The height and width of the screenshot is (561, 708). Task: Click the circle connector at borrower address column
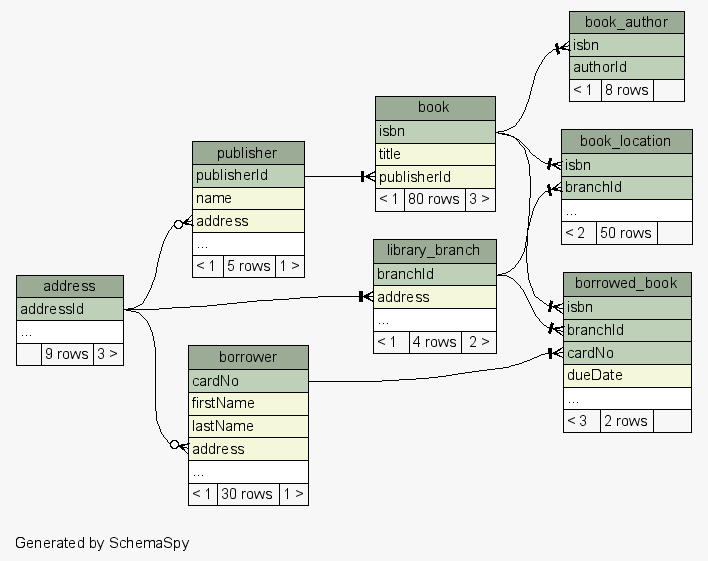tap(177, 445)
